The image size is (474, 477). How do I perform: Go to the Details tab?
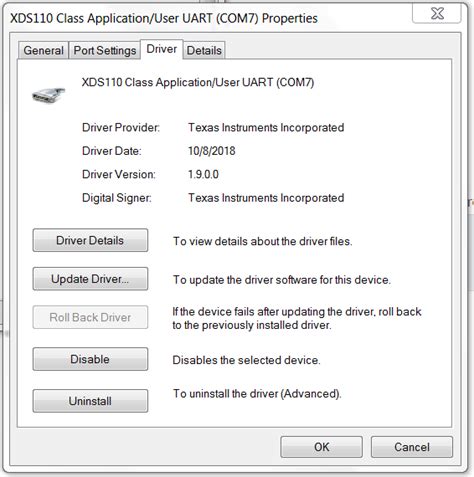[204, 51]
